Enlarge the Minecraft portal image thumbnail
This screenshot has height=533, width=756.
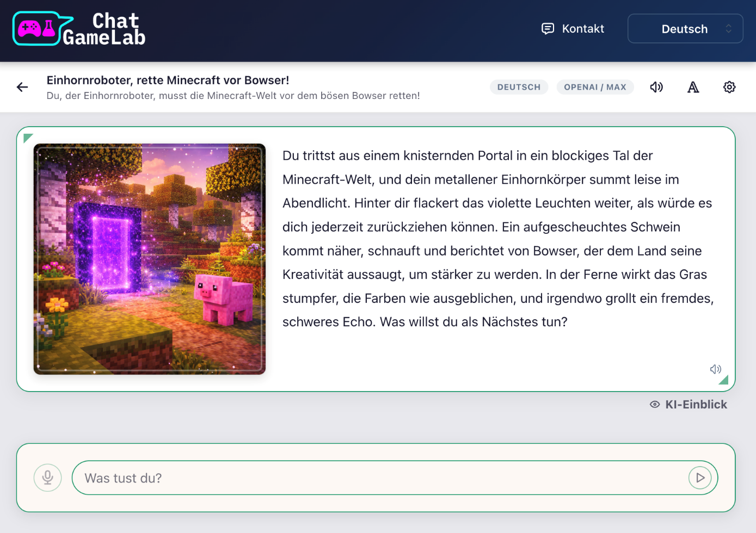click(149, 258)
